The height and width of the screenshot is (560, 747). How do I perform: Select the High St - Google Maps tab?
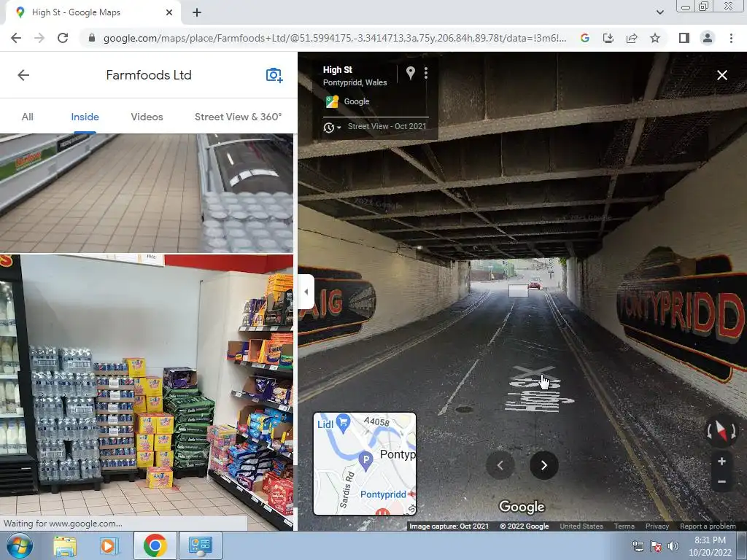pyautogui.click(x=90, y=12)
